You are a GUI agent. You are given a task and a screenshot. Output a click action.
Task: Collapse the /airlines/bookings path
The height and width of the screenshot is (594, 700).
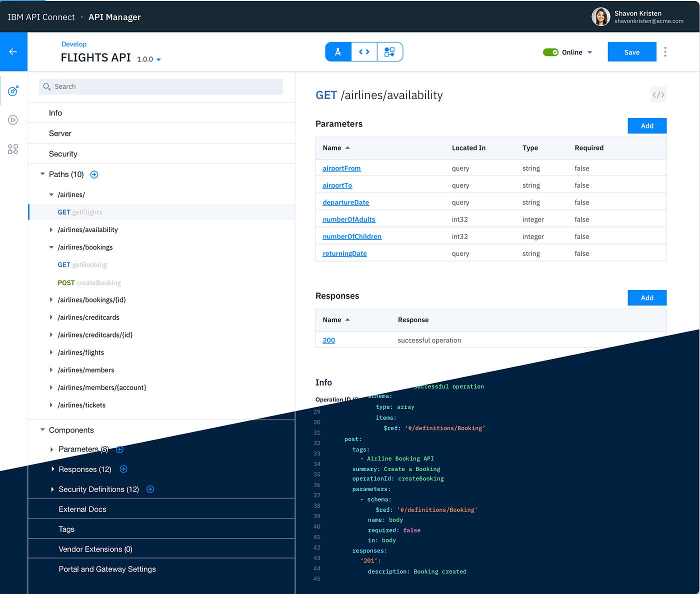51,247
